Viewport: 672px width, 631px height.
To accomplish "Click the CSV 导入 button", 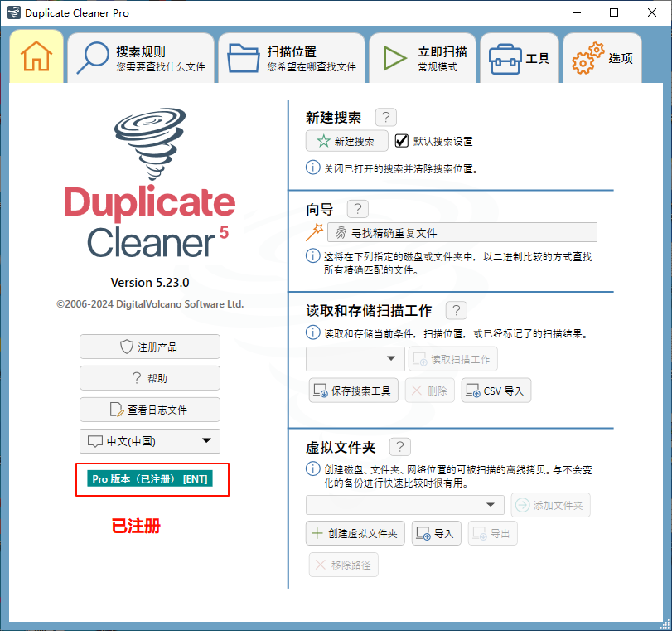I will tap(496, 391).
